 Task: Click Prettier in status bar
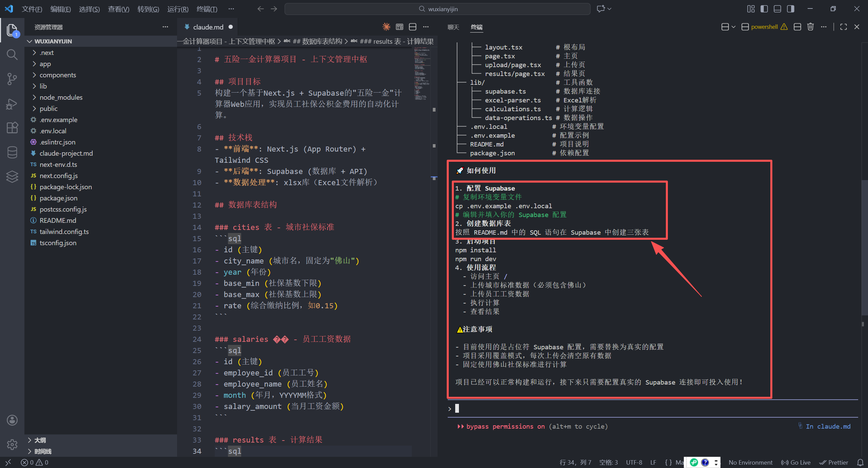[834, 462]
